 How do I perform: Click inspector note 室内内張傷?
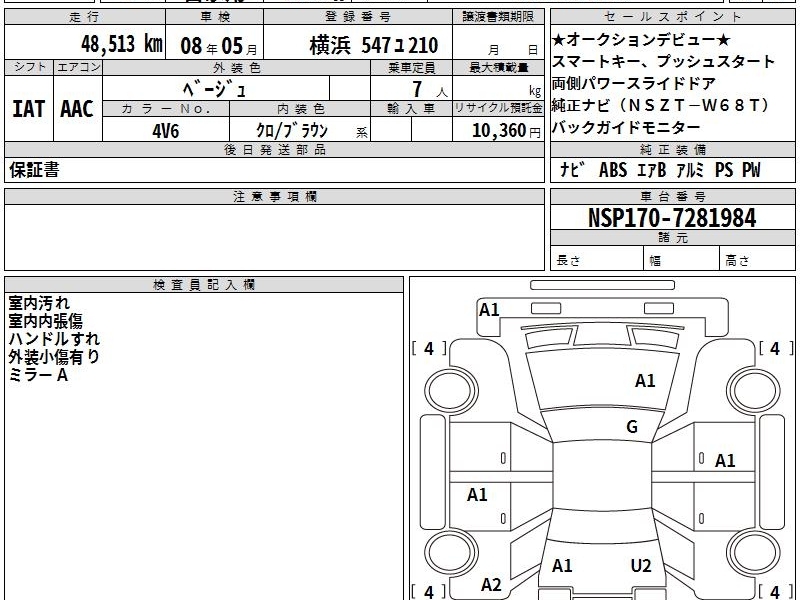pyautogui.click(x=45, y=321)
